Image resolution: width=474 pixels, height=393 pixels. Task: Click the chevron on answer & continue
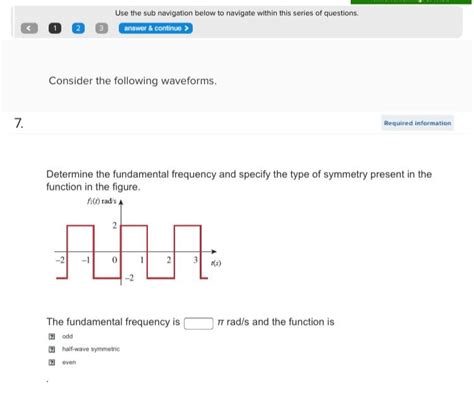(186, 28)
